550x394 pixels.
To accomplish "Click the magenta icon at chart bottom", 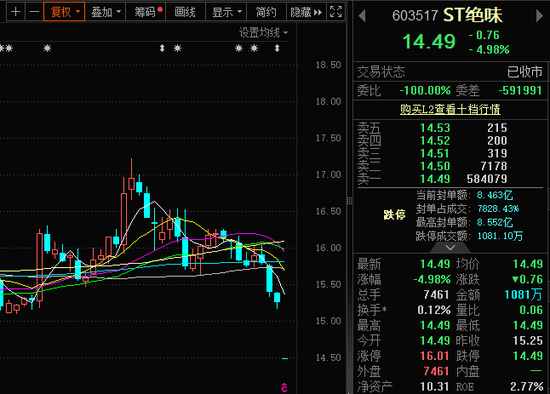I will pos(284,387).
